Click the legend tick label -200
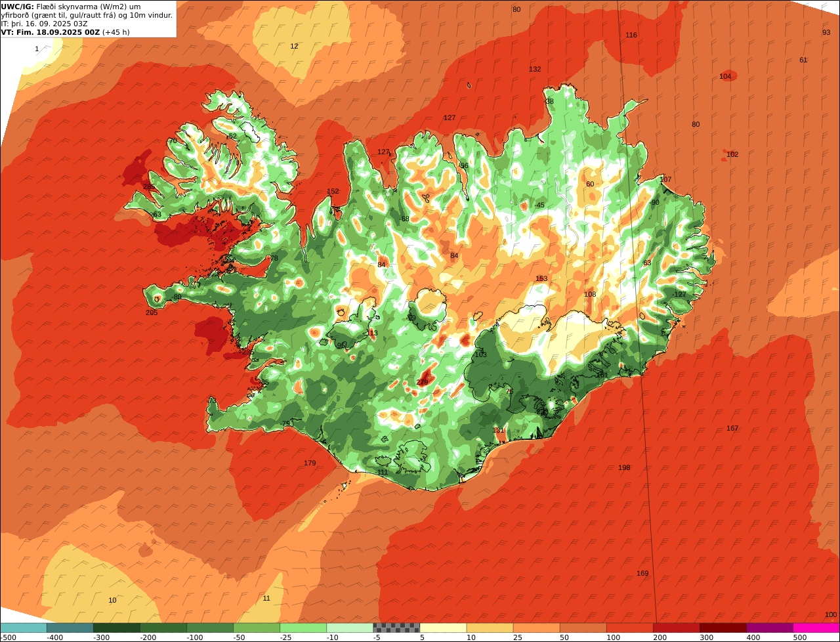 [148, 637]
